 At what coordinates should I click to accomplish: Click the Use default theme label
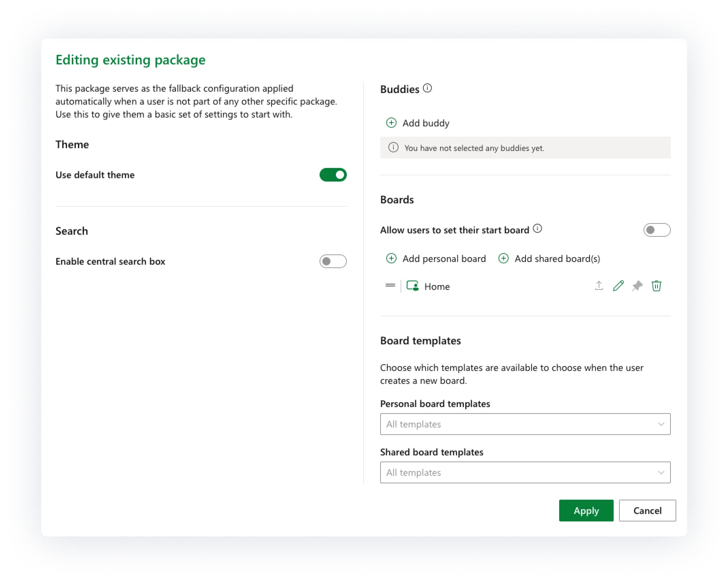[95, 175]
